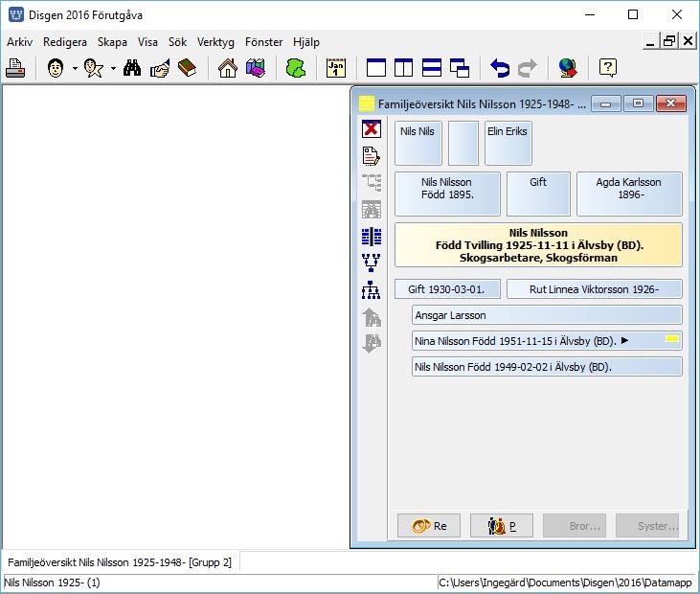700x594 pixels.
Task: Select the vertical split window icon
Action: pyautogui.click(x=403, y=68)
